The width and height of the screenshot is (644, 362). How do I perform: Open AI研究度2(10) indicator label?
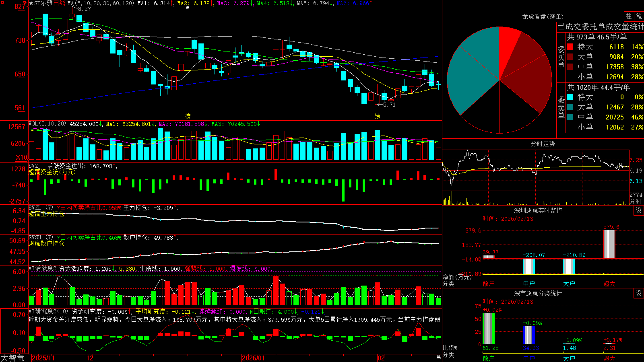coord(48,311)
